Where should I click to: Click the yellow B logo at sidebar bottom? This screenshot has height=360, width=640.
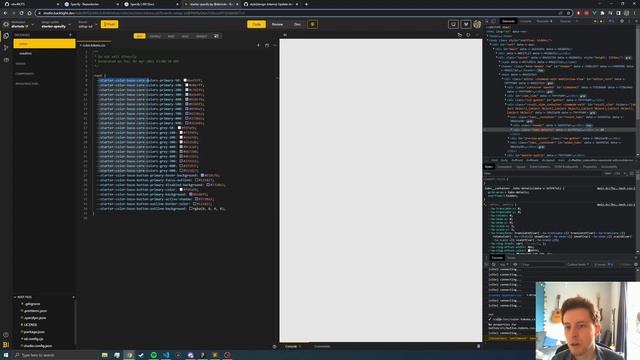click(6, 345)
